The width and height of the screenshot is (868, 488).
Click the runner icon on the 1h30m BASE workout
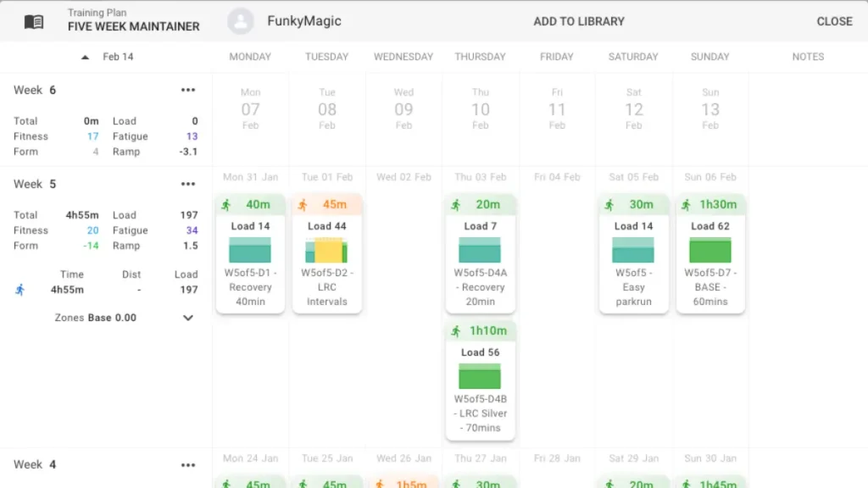pyautogui.click(x=684, y=203)
